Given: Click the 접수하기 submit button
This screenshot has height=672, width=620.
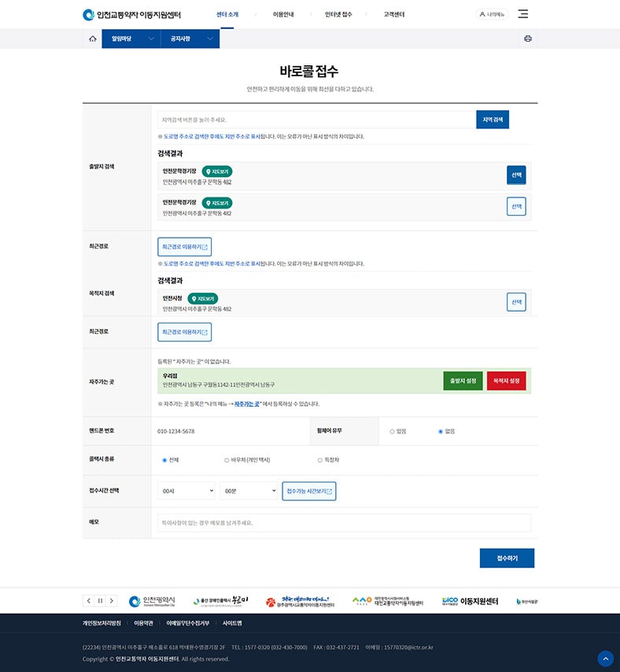Looking at the screenshot, I should coord(507,558).
